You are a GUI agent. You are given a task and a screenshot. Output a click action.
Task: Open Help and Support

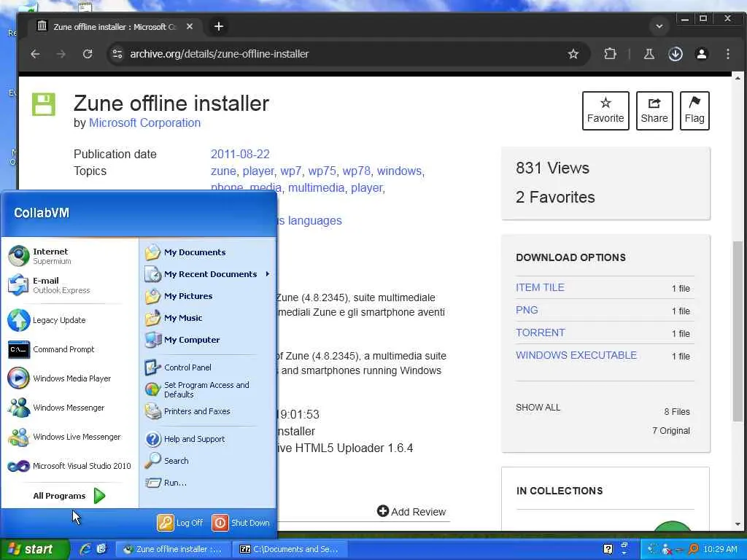pos(208,438)
